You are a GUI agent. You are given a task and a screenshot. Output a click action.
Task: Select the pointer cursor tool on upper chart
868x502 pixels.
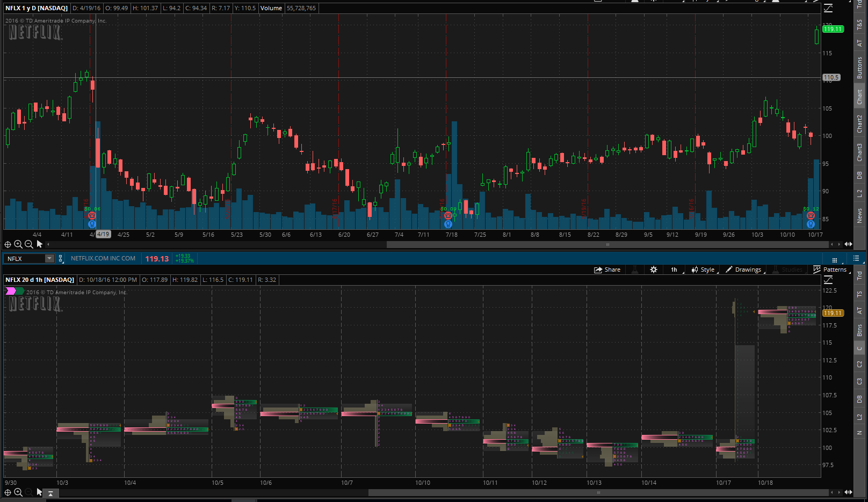tap(39, 244)
